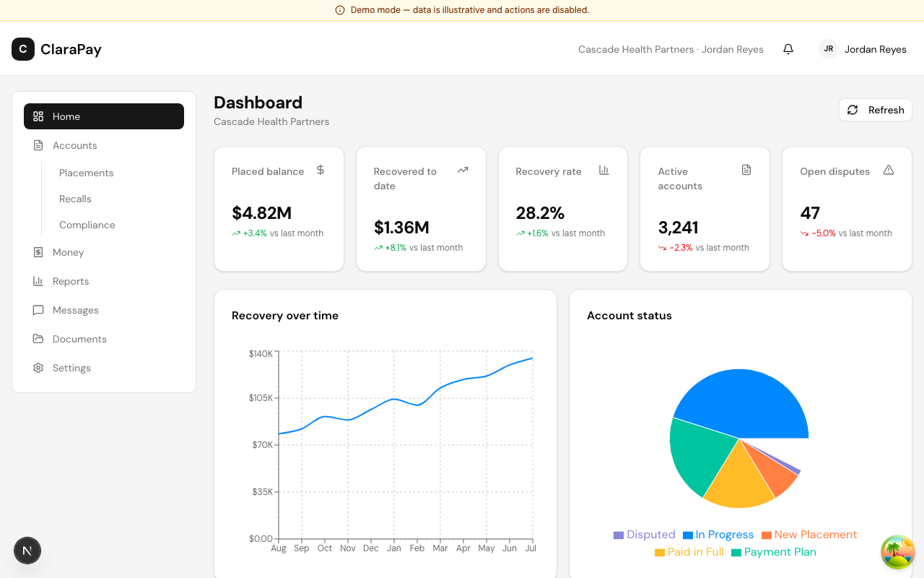Click the Jan label on chart axis

(394, 548)
